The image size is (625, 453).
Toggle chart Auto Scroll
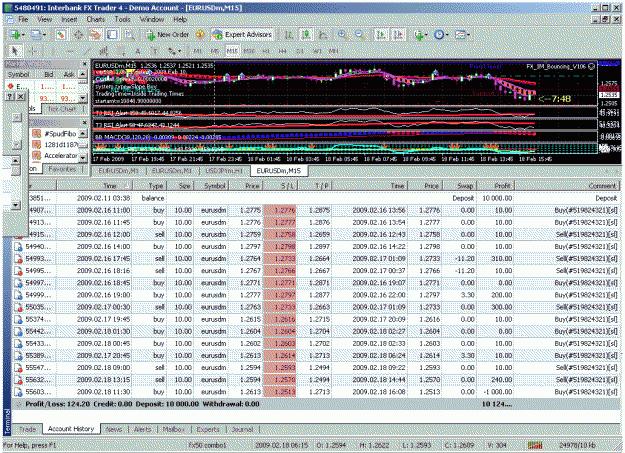point(381,35)
